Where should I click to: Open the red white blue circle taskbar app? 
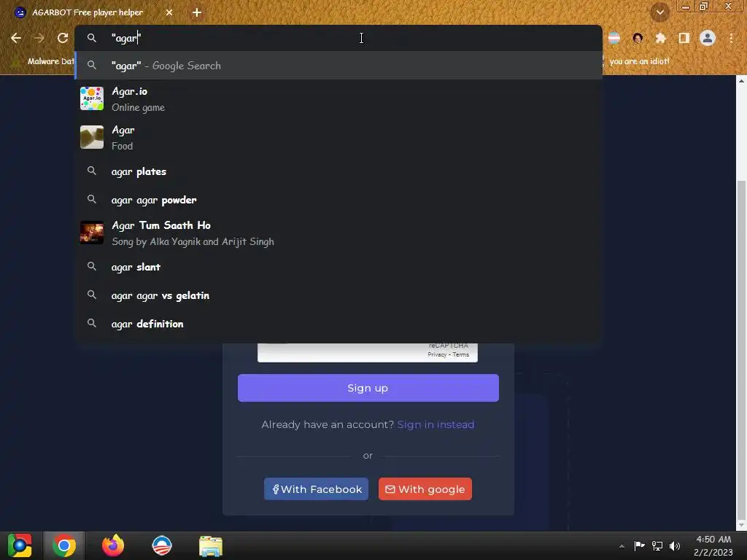pos(162,545)
